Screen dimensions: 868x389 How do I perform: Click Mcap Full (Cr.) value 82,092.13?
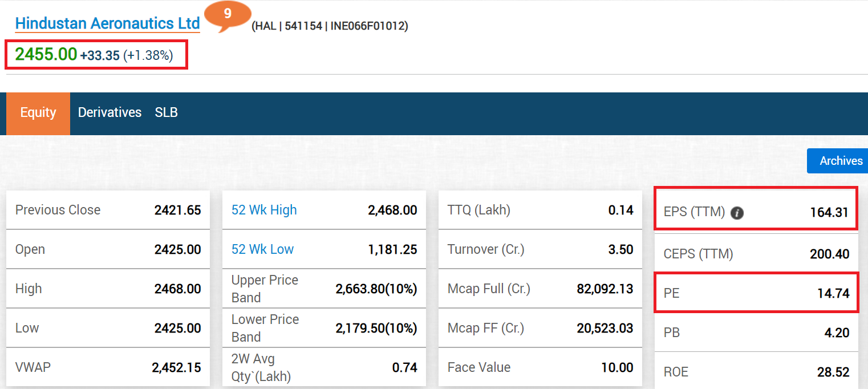tap(605, 289)
